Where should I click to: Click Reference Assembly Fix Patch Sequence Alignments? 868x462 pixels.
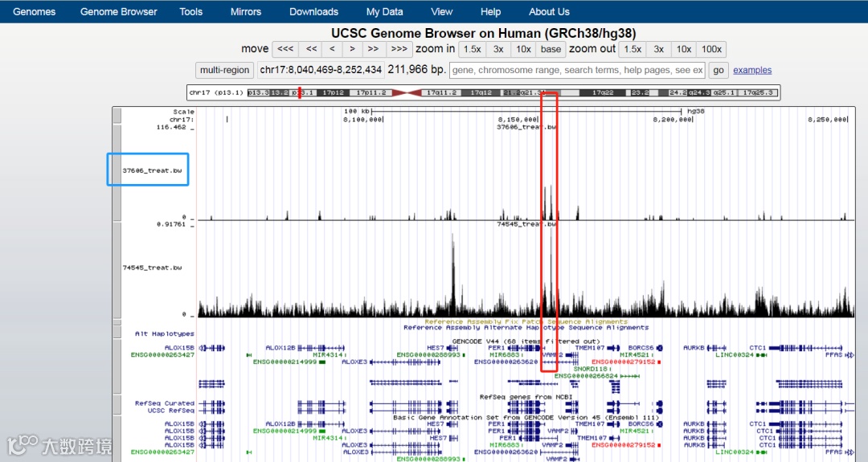(526, 321)
